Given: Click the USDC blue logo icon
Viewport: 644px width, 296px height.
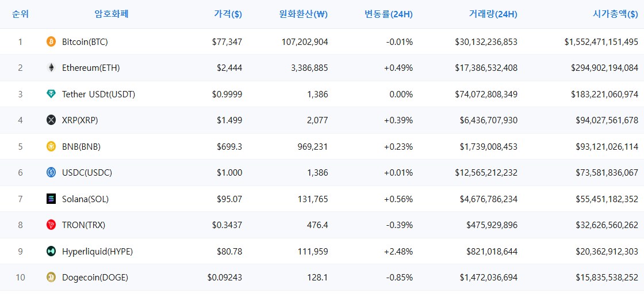Looking at the screenshot, I should 51,173.
